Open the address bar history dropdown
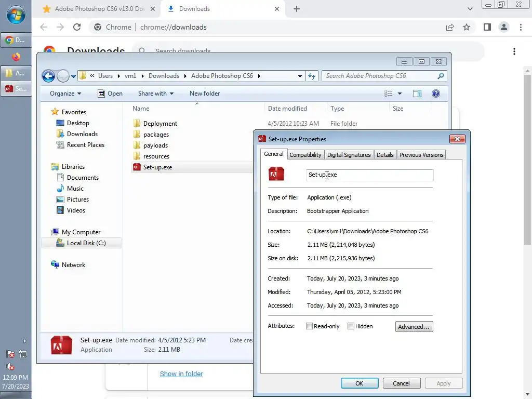This screenshot has height=399, width=532. [300, 76]
